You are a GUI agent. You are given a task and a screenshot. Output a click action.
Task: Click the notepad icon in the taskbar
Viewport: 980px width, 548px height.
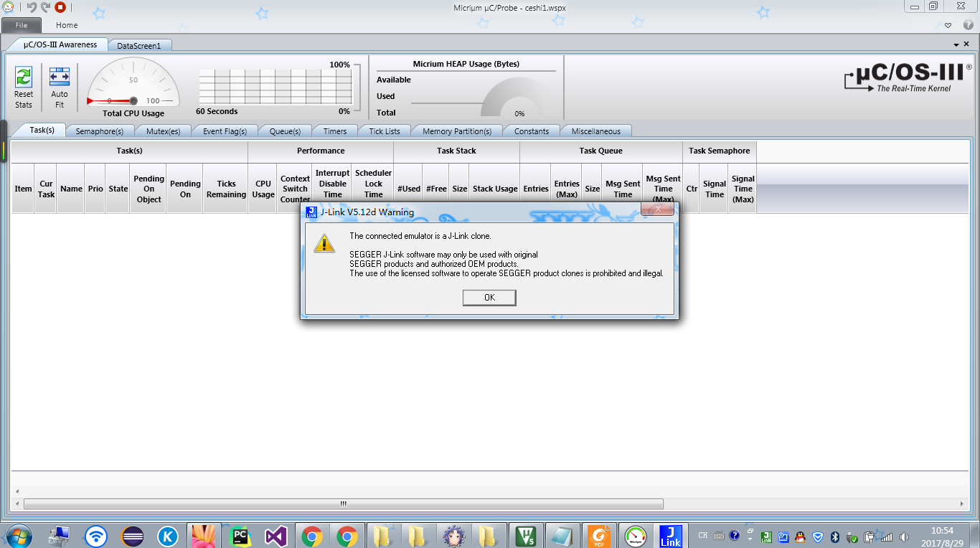pyautogui.click(x=562, y=535)
